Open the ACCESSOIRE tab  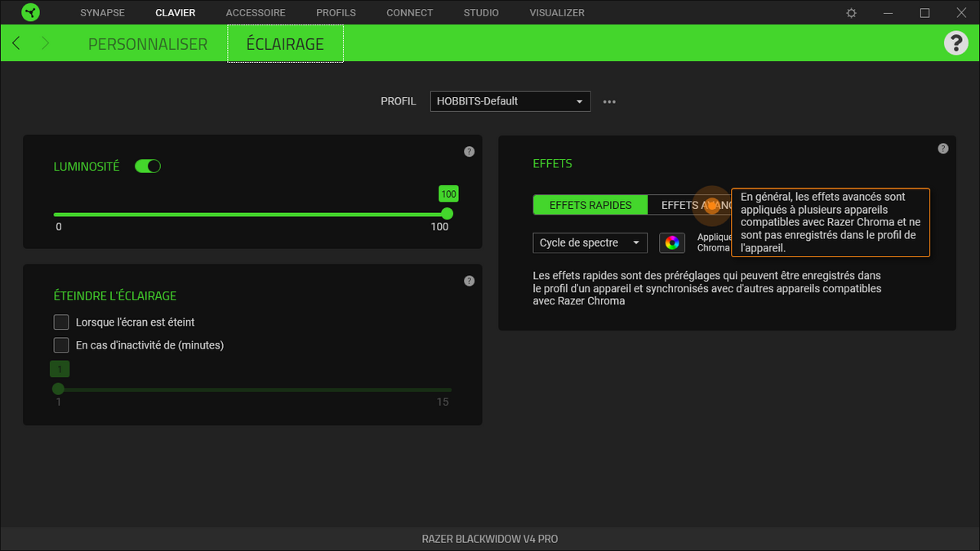(256, 13)
